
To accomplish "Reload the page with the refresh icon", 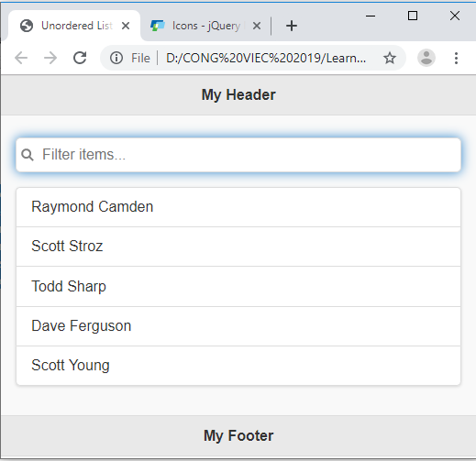I will click(80, 58).
